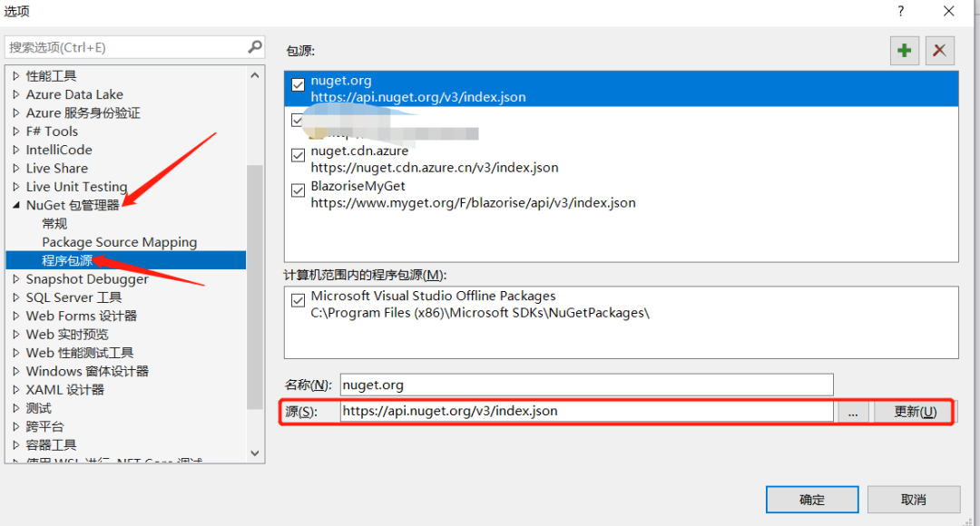Close the 选项 dialog
The width and height of the screenshot is (980, 526).
point(949,11)
